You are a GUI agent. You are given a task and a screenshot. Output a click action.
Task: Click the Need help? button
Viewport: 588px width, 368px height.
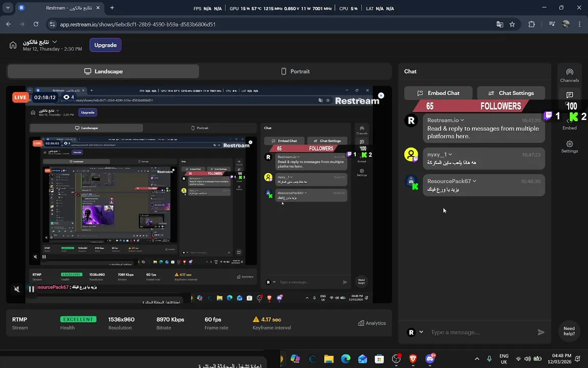tap(569, 331)
